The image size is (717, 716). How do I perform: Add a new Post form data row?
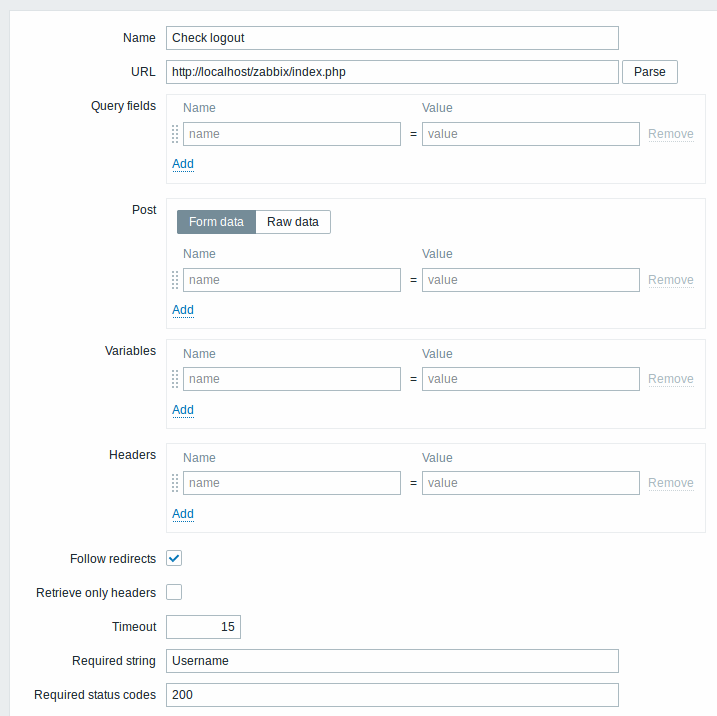(183, 310)
